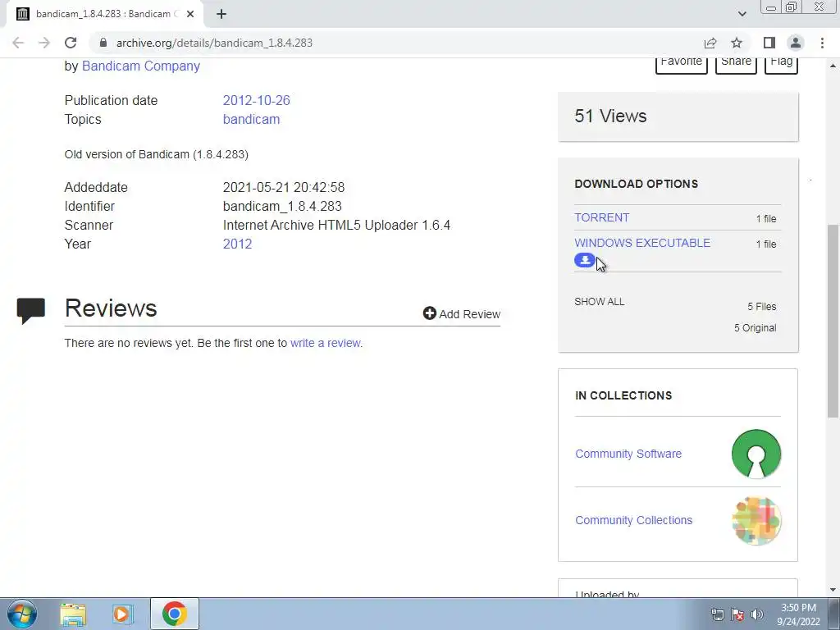Open the tab search chevron

[742, 14]
